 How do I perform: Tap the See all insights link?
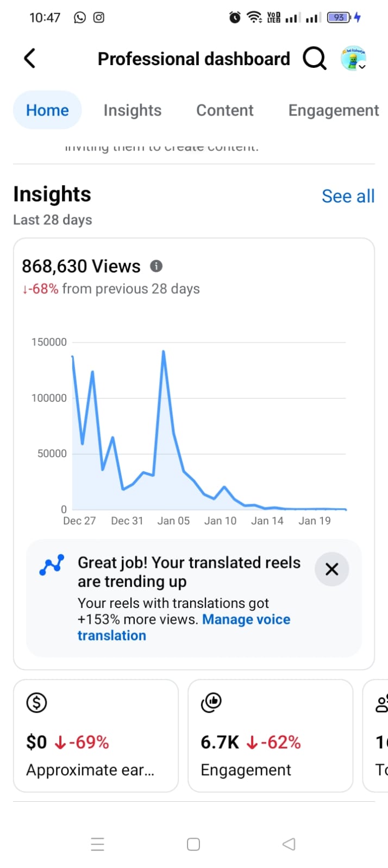coord(348,196)
